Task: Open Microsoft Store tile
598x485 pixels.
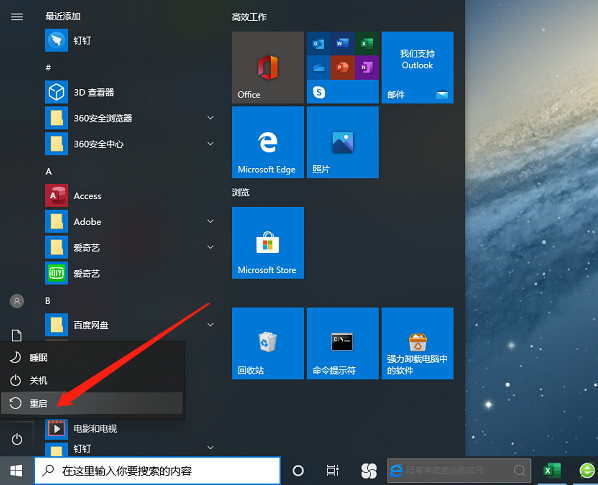Action: [x=268, y=243]
